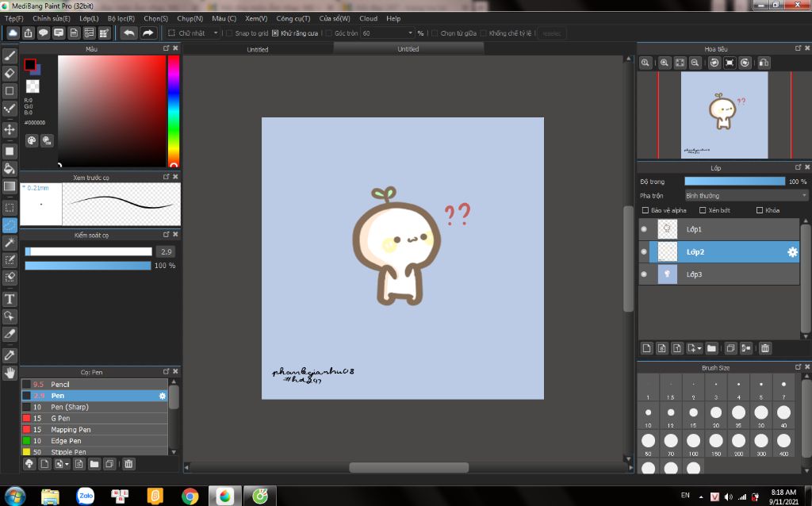The width and height of the screenshot is (812, 506).
Task: Open the Xem(V) menu
Action: pos(256,19)
